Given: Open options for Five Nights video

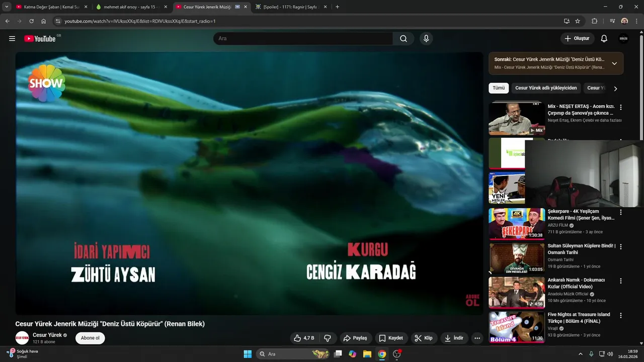Looking at the screenshot, I should tap(621, 315).
